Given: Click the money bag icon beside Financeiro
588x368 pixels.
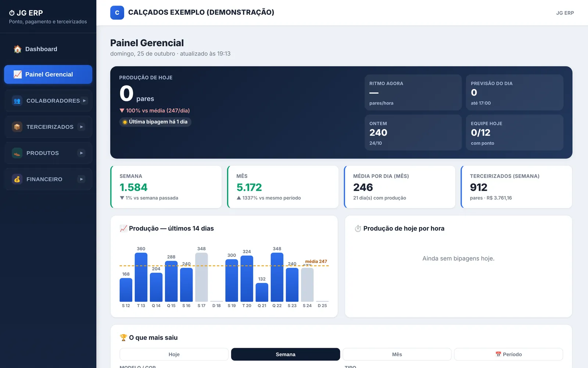Looking at the screenshot, I should tap(17, 179).
